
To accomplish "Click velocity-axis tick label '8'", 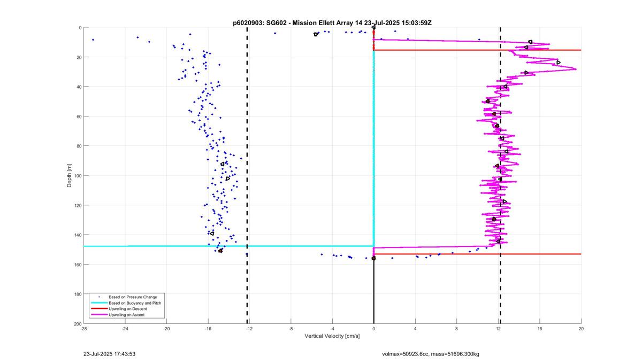I will click(456, 329).
